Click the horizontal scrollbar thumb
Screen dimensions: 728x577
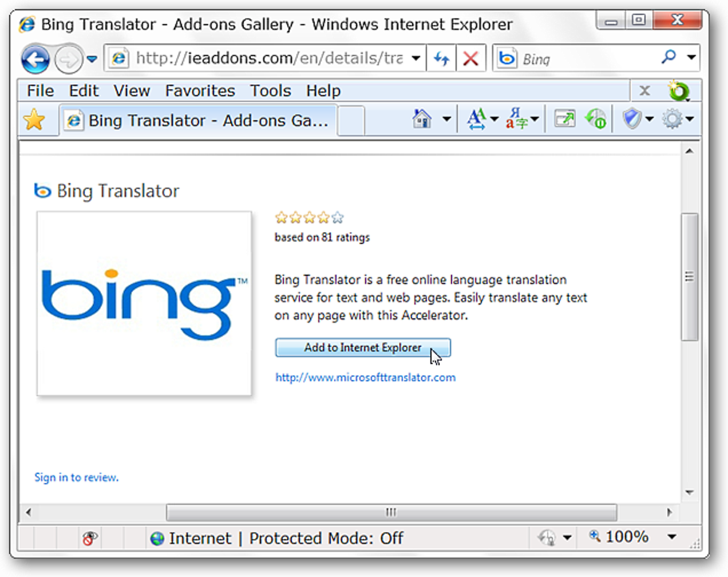pyautogui.click(x=391, y=512)
